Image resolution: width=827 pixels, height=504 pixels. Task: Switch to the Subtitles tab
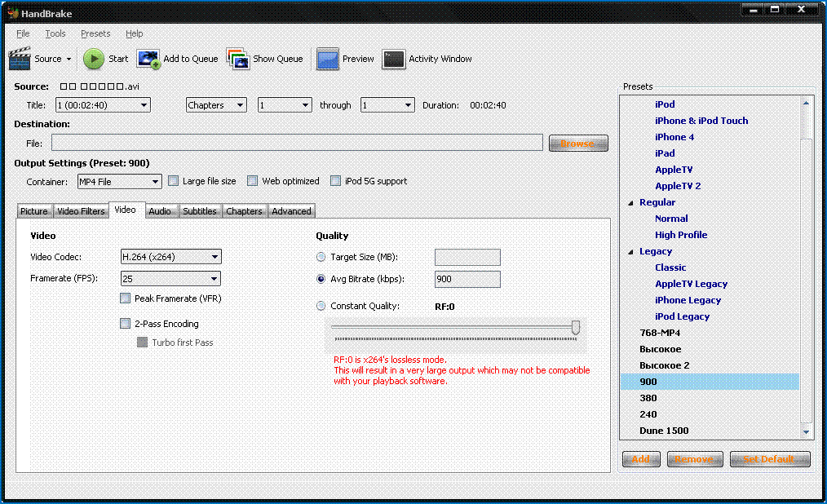(x=199, y=211)
